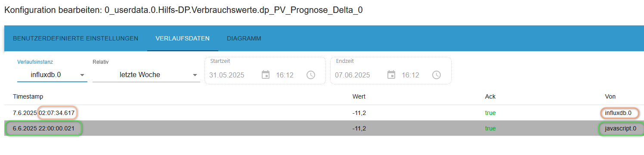Click the Endzeit time value 16:12
This screenshot has height=155, width=644.
point(411,75)
